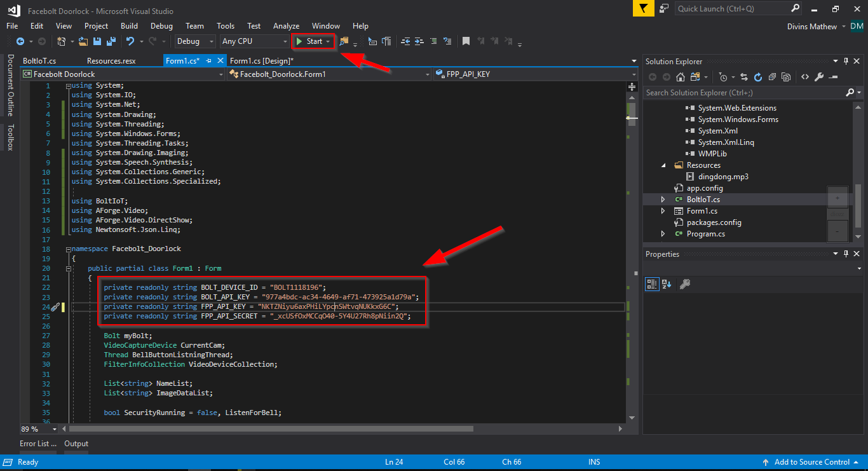
Task: Open Solution Explorer properties wrench icon
Action: coord(819,77)
